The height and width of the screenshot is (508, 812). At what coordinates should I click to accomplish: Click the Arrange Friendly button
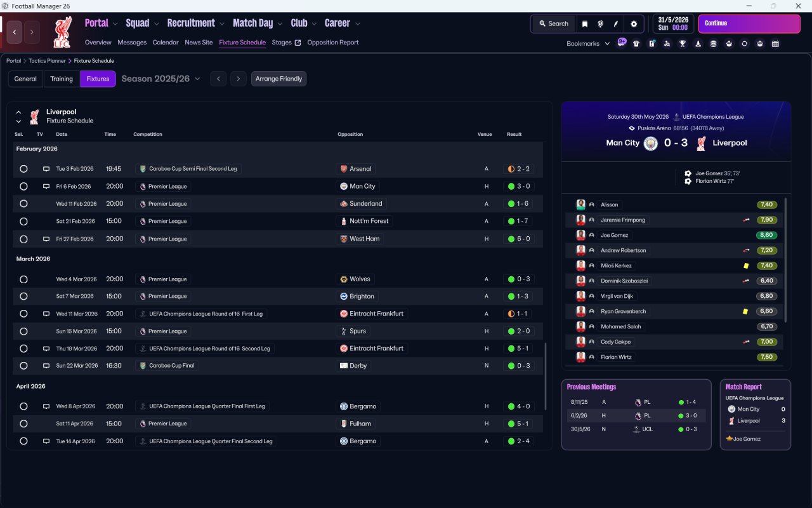tap(279, 79)
